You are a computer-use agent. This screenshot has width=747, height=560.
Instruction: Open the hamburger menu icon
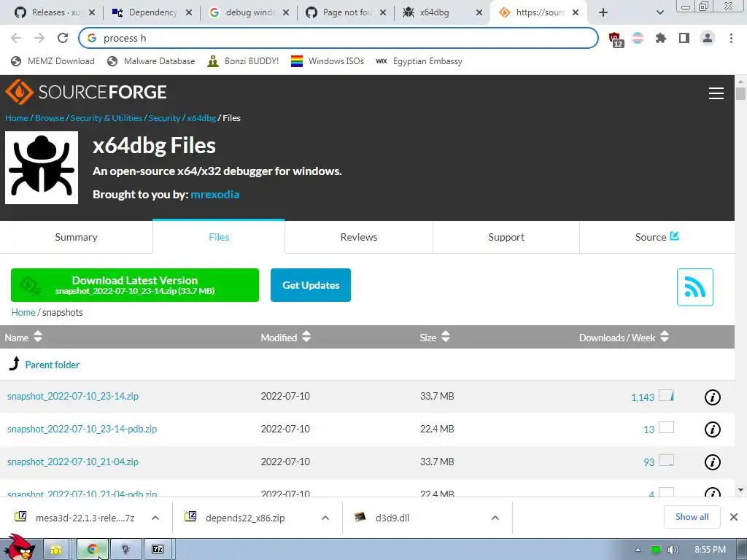click(x=716, y=93)
